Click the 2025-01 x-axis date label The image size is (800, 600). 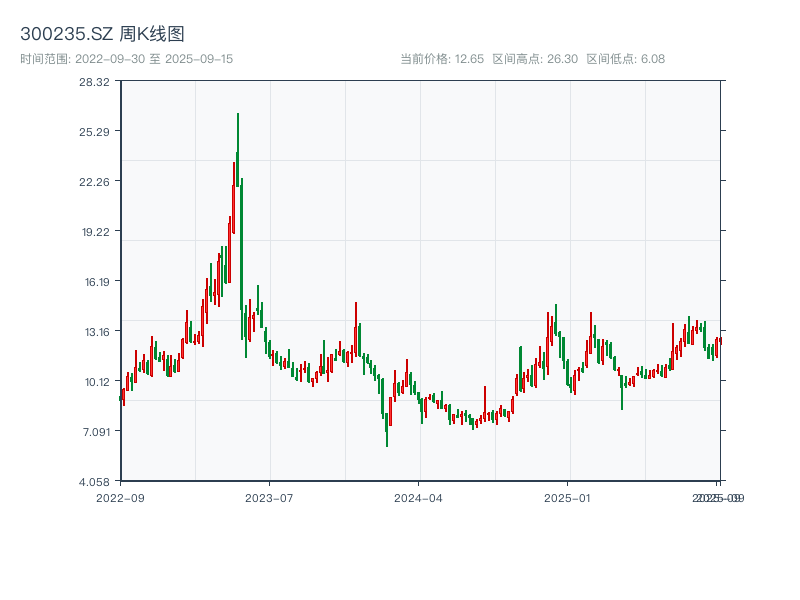point(569,497)
